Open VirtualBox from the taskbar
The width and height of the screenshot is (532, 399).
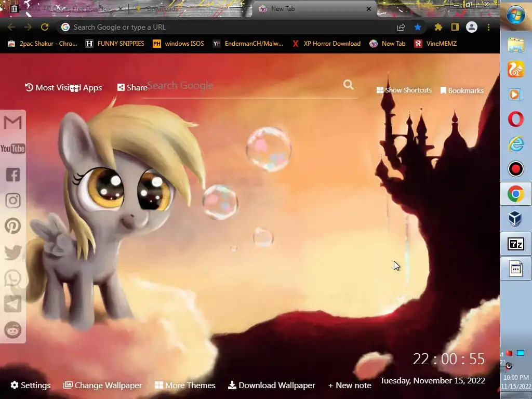tap(515, 219)
